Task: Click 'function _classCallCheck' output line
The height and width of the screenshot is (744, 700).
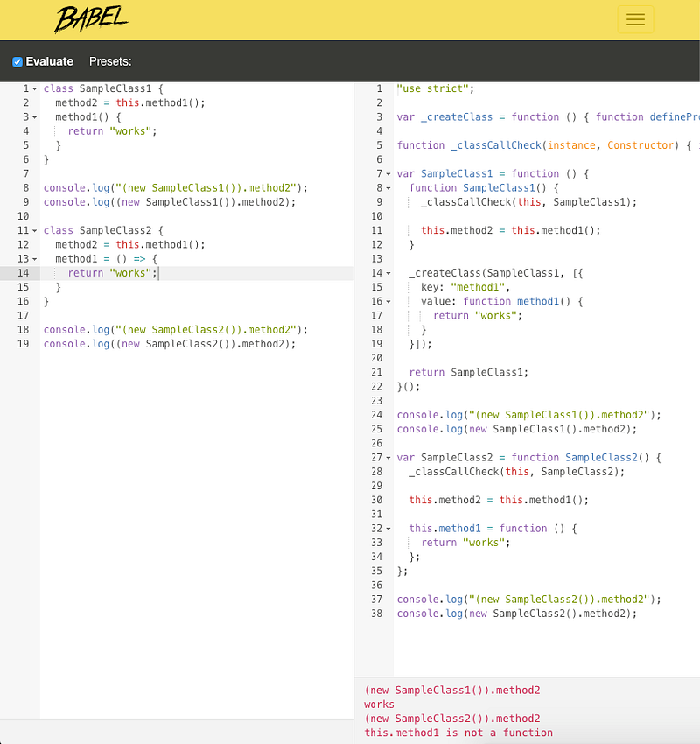Action: tap(549, 145)
